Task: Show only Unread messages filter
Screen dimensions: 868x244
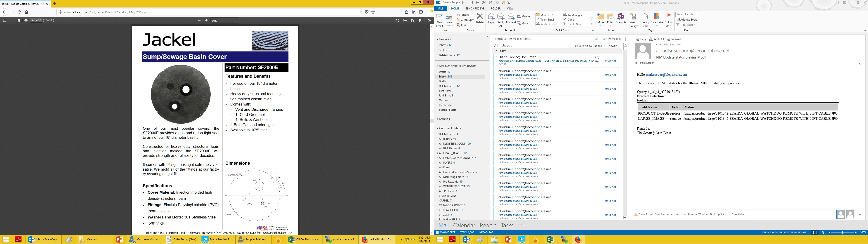Action: point(507,45)
